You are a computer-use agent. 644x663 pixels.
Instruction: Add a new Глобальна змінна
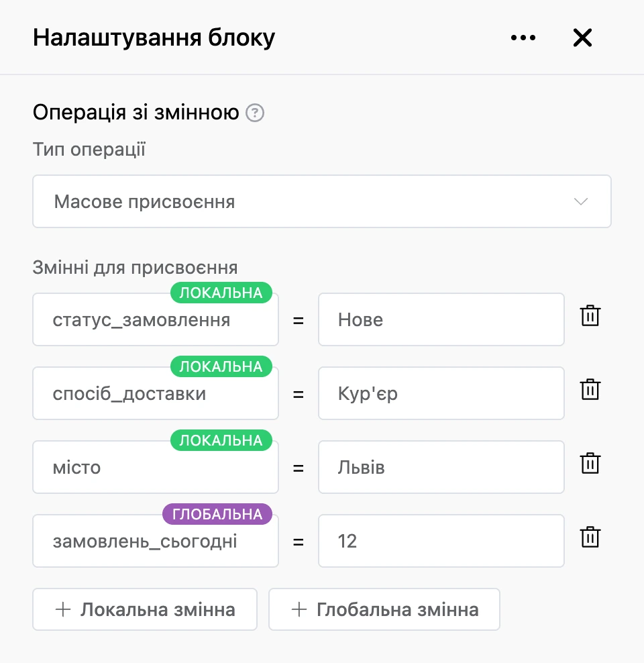pos(384,609)
